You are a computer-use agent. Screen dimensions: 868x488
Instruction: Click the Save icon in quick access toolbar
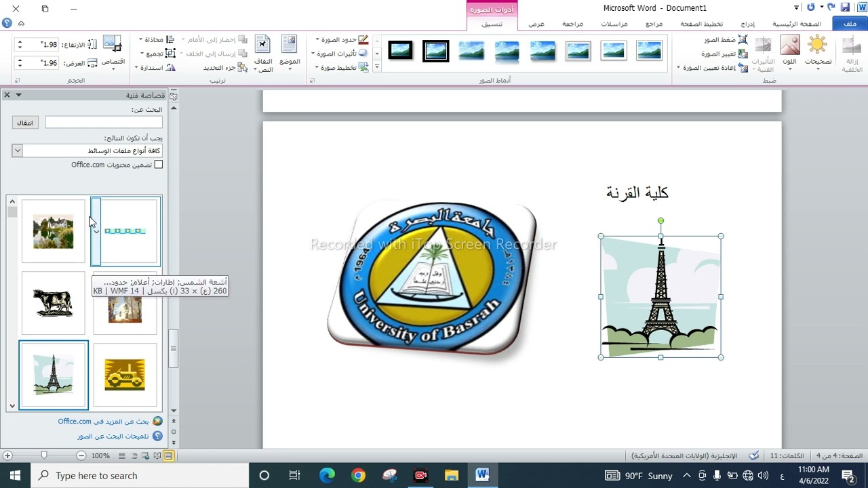pyautogui.click(x=845, y=7)
